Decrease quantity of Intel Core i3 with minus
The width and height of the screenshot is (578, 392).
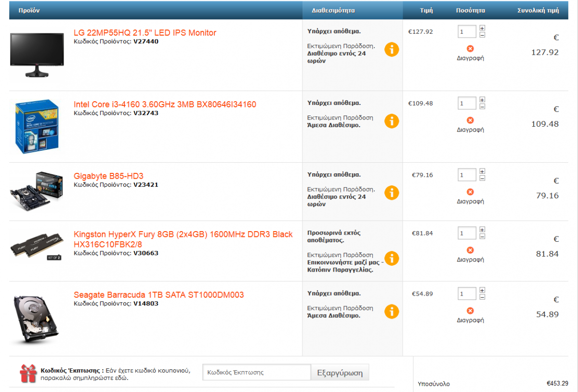click(482, 106)
